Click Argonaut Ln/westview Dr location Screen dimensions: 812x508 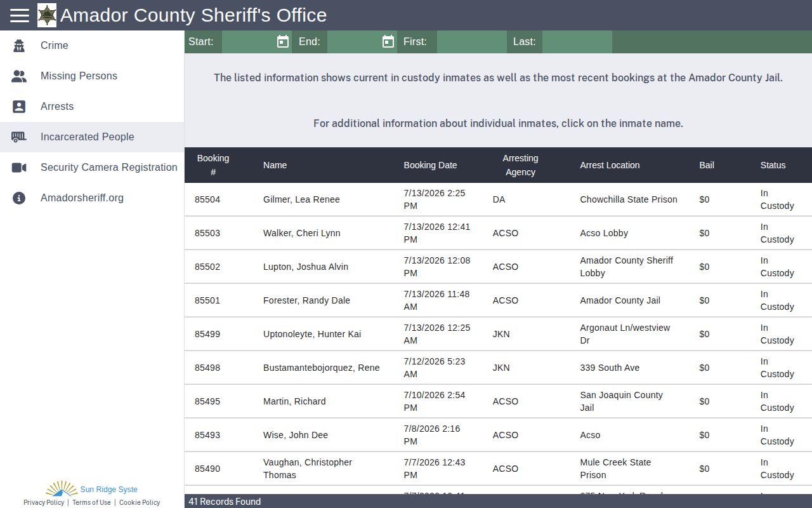coord(625,334)
